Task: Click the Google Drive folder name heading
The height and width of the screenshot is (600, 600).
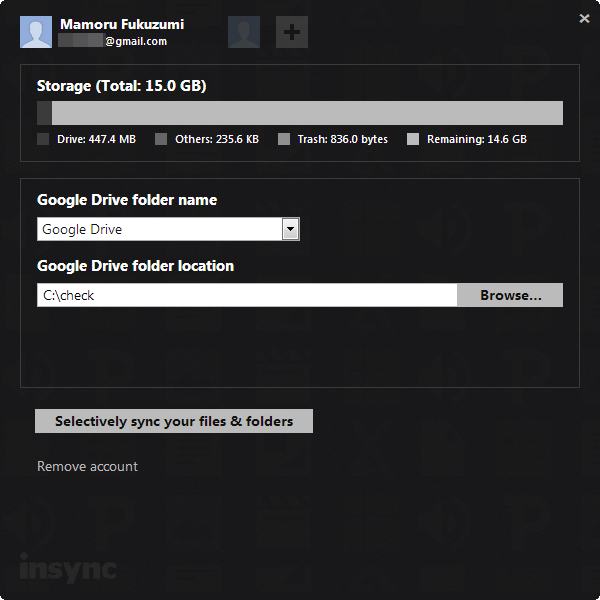Action: point(127,200)
